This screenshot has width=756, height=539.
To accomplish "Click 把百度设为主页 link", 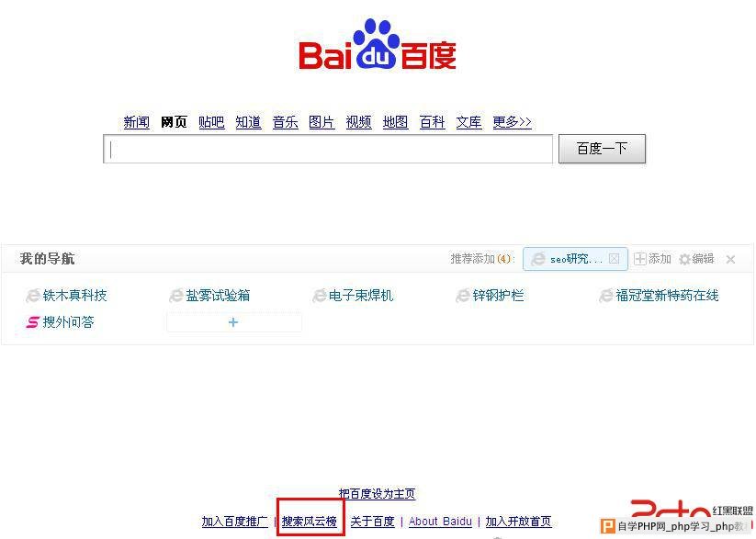I will tap(377, 494).
